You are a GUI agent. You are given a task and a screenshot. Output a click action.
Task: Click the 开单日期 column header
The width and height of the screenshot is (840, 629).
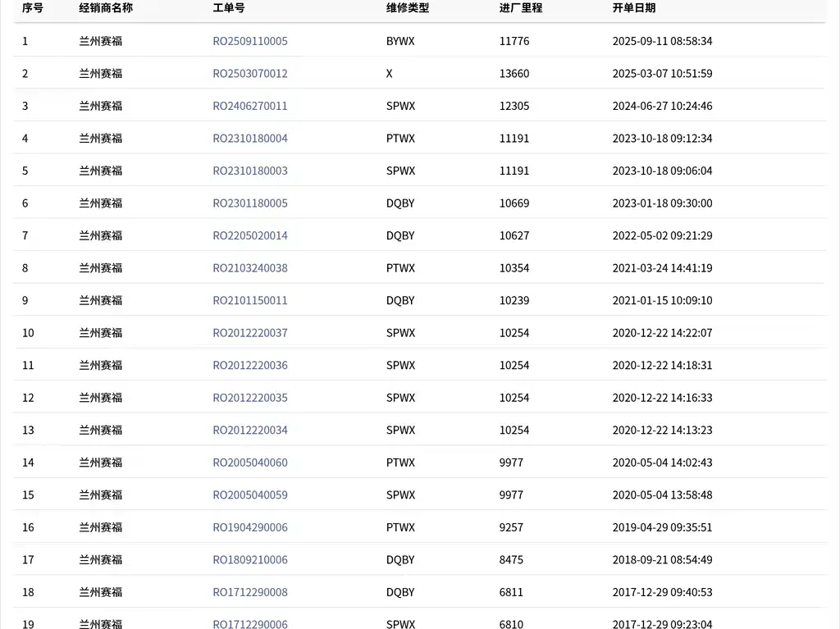coord(634,8)
